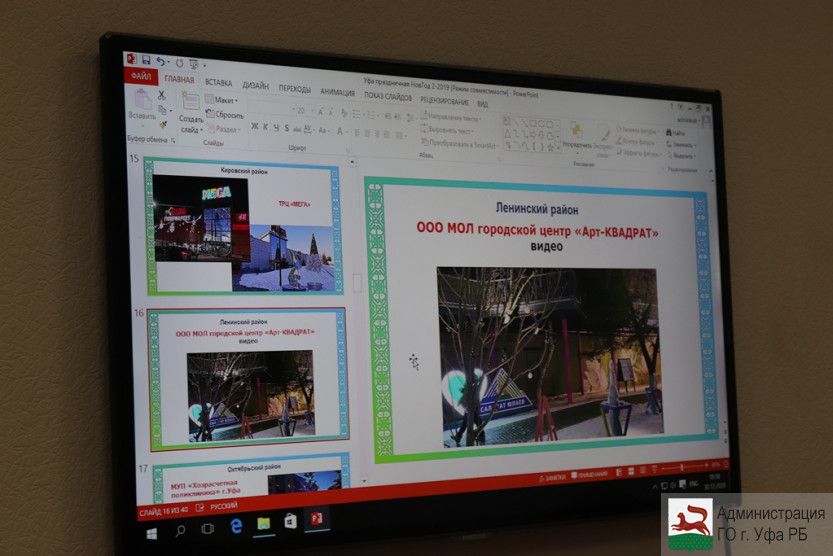Click the zoom slider in status bar

coord(685,467)
